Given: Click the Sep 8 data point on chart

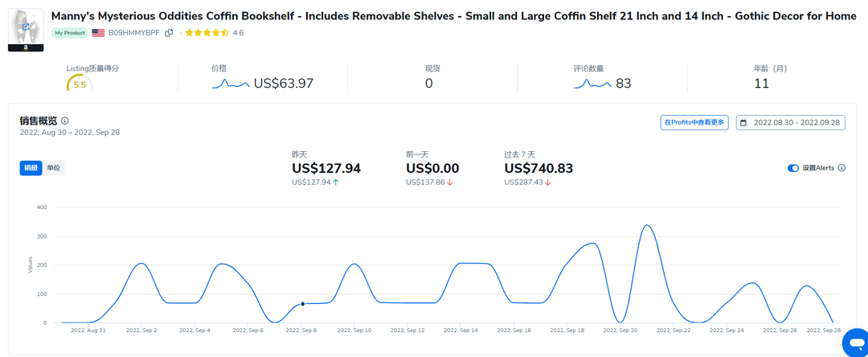Looking at the screenshot, I should click(302, 304).
